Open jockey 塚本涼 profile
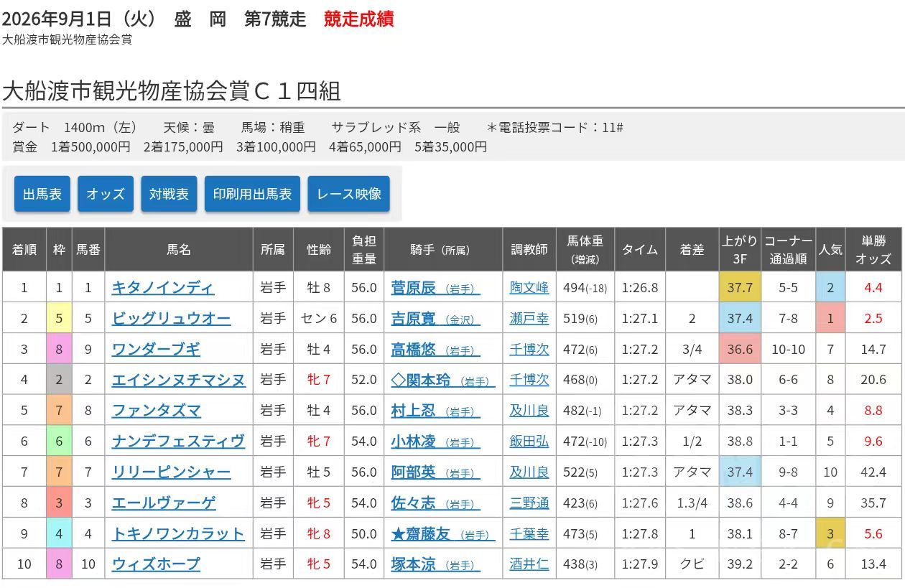The height and width of the screenshot is (588, 905). (x=435, y=564)
